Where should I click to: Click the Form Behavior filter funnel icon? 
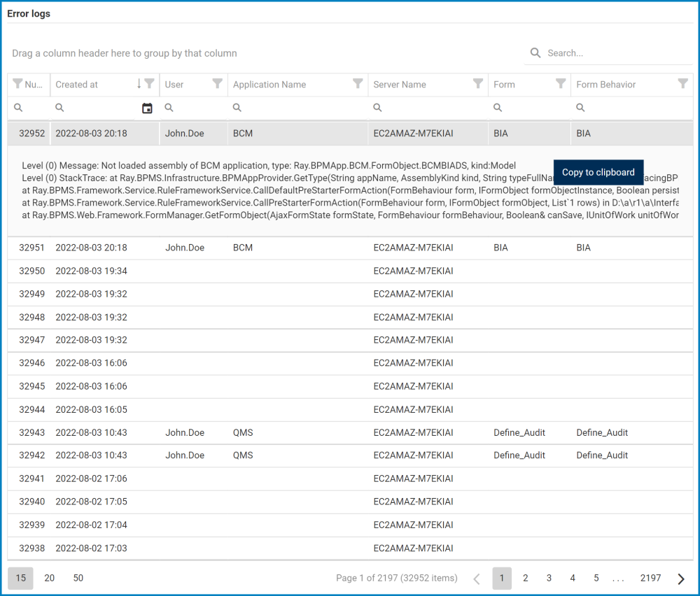coord(682,85)
